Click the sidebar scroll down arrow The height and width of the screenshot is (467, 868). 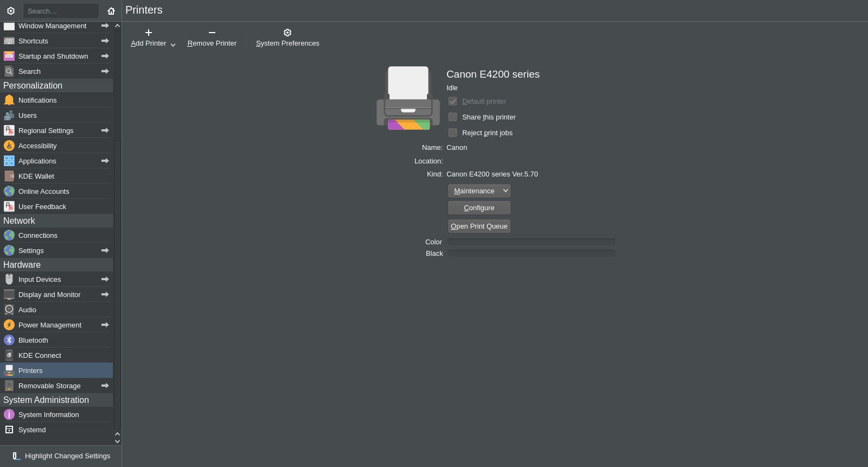tap(117, 441)
